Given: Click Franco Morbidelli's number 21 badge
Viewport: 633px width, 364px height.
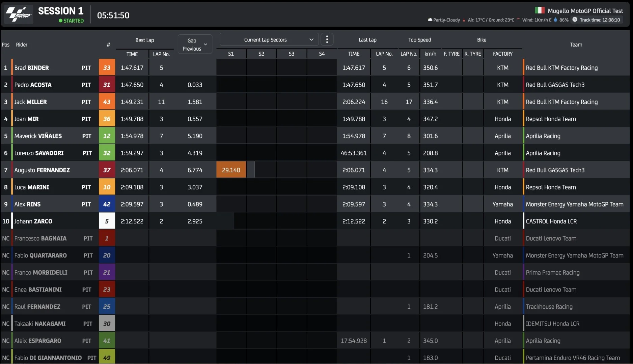Looking at the screenshot, I should click(x=107, y=273).
